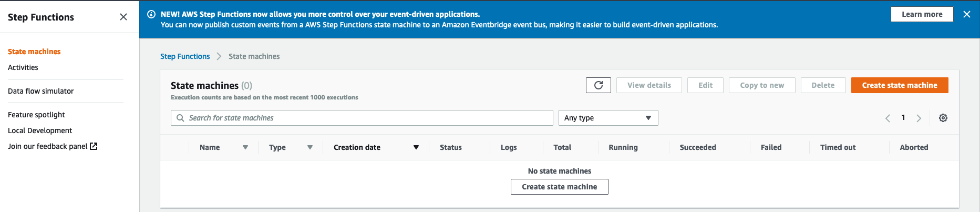Click the Total column header
This screenshot has width=980, height=212.
tap(562, 147)
